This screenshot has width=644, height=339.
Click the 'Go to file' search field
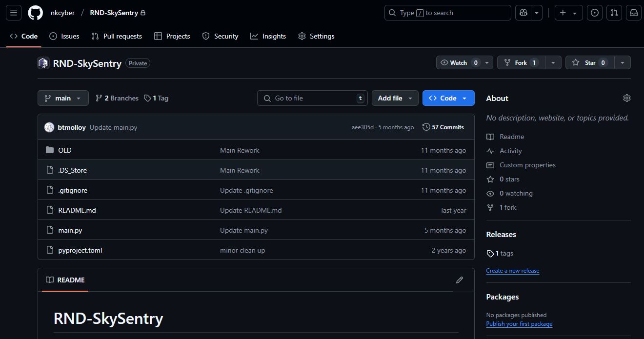click(313, 98)
